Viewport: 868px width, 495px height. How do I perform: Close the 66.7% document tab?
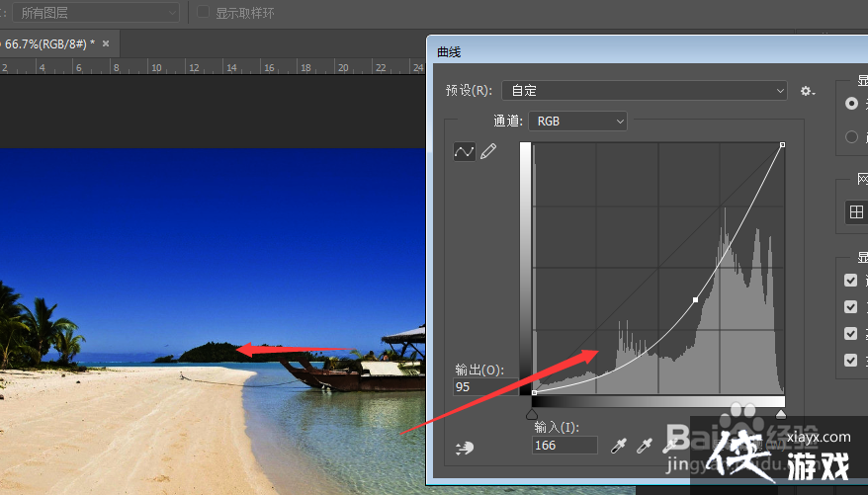click(x=106, y=43)
